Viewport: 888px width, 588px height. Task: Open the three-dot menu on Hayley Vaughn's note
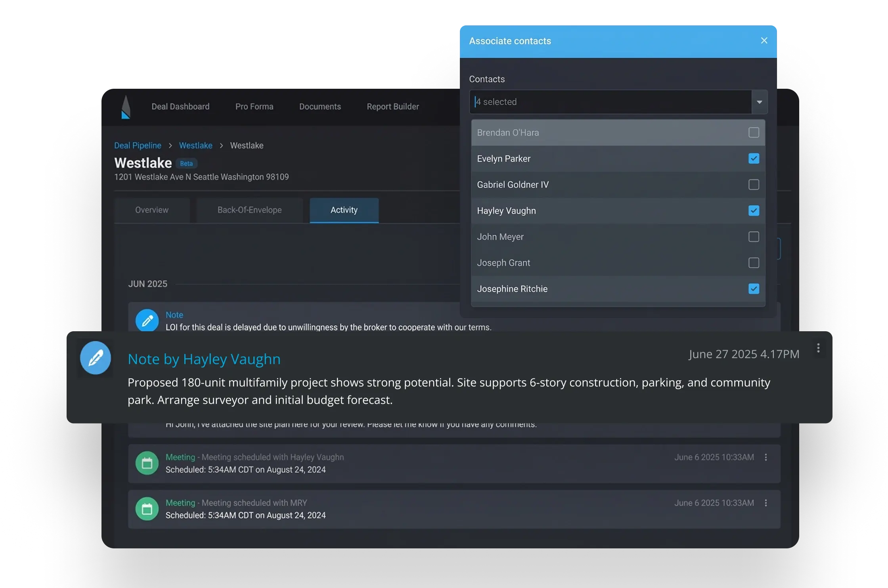tap(818, 348)
